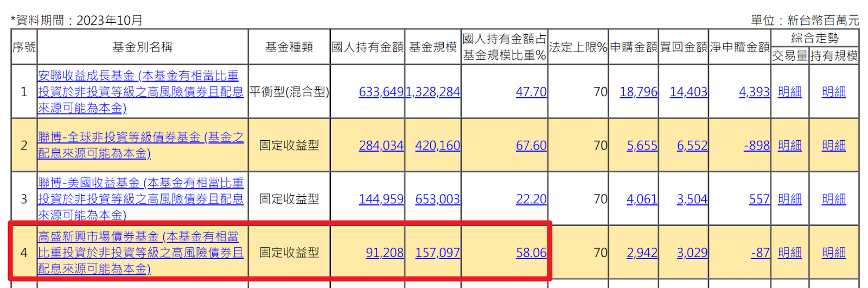Click the 基金規模 column header
The image size is (868, 288).
433,47
